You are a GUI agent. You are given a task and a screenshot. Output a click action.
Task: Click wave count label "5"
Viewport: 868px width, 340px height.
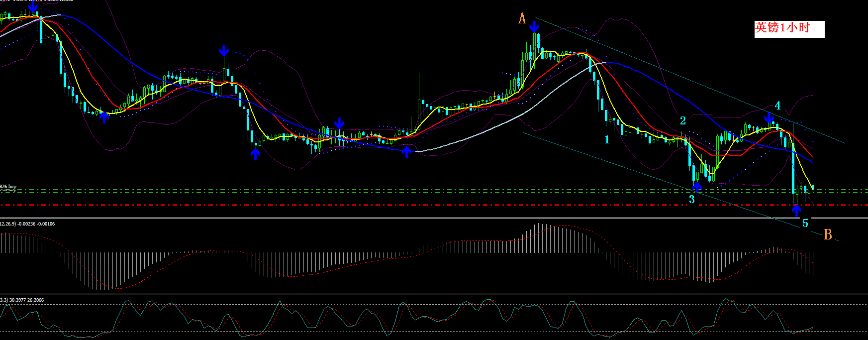[x=805, y=224]
